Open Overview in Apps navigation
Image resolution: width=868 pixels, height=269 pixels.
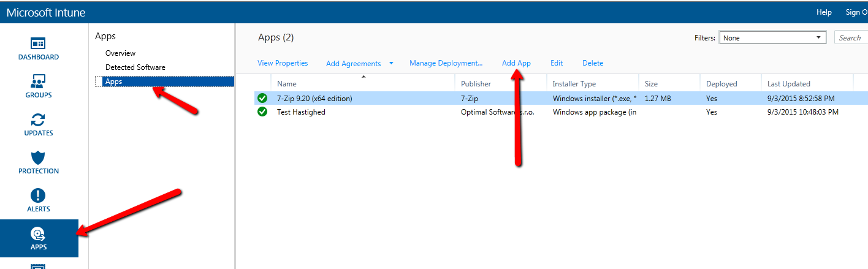120,53
